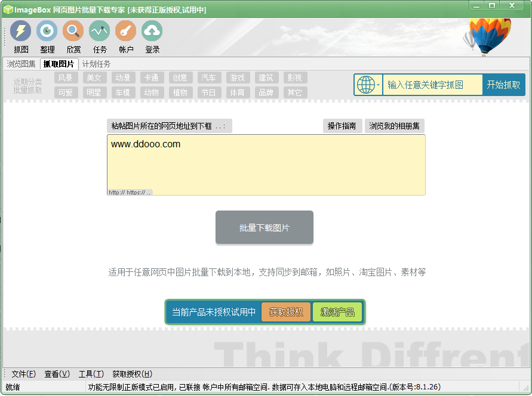Image resolution: width=532 pixels, height=396 pixels.
Task: Click 浏览我的相册集 button
Action: click(x=394, y=126)
